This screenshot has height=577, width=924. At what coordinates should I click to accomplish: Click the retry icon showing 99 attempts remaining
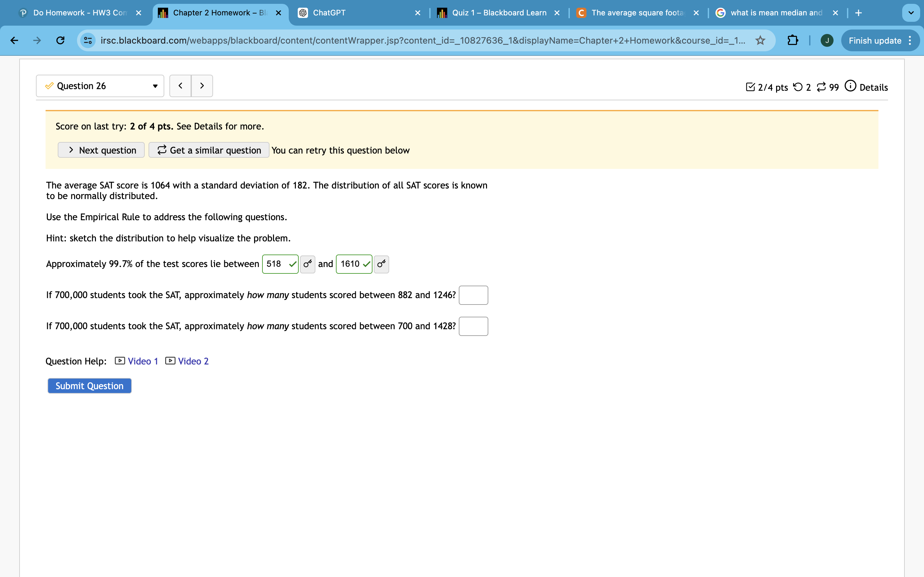(822, 87)
